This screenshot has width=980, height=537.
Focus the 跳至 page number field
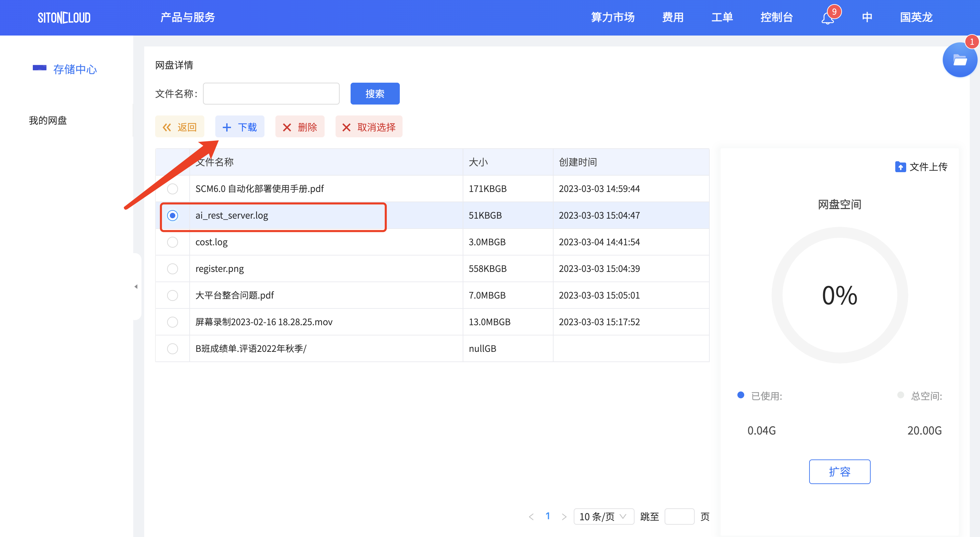[679, 517]
